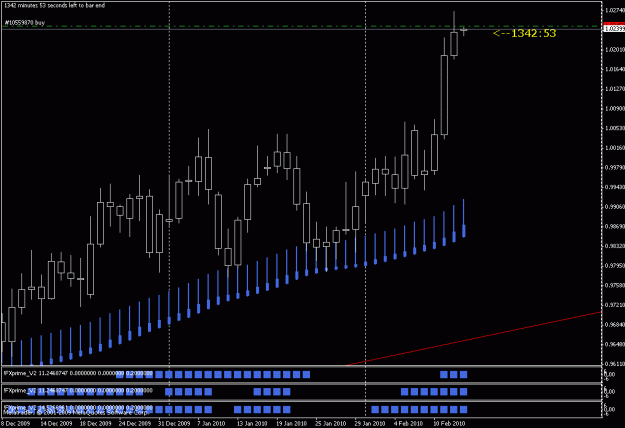Image resolution: width=625 pixels, height=428 pixels.
Task: Click the current price tag 1.02399
Action: 614,29
